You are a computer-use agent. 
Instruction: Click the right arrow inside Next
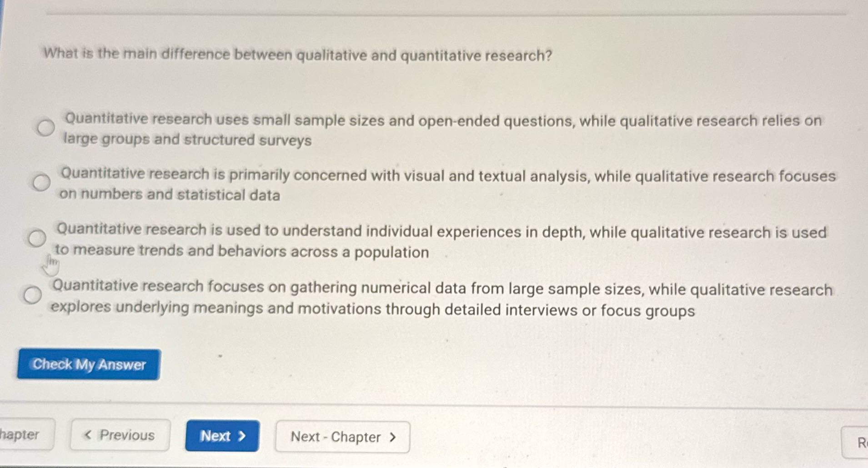point(242,436)
